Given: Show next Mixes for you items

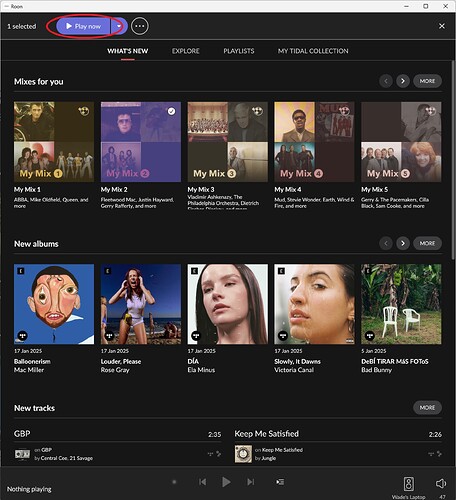Looking at the screenshot, I should point(403,81).
